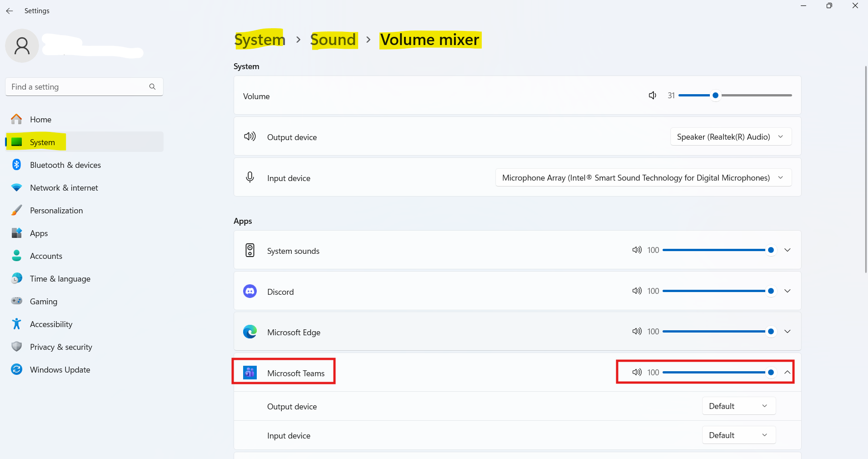
Task: Click the Microsoft Teams app icon
Action: pos(250,373)
